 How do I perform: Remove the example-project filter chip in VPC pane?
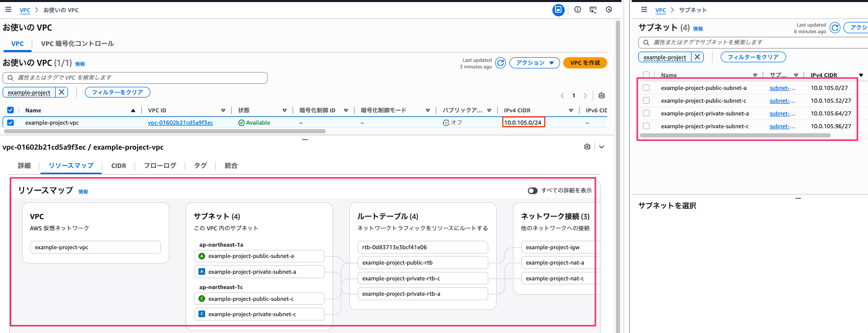pyautogui.click(x=61, y=92)
